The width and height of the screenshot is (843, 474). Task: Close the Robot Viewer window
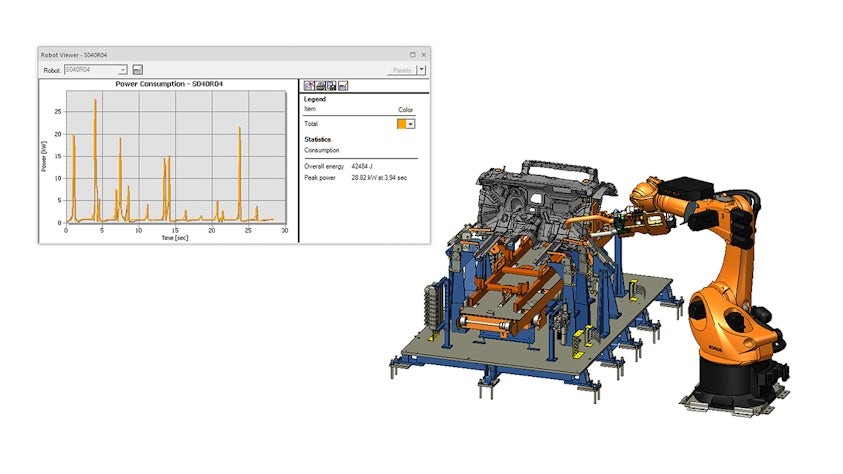point(424,55)
